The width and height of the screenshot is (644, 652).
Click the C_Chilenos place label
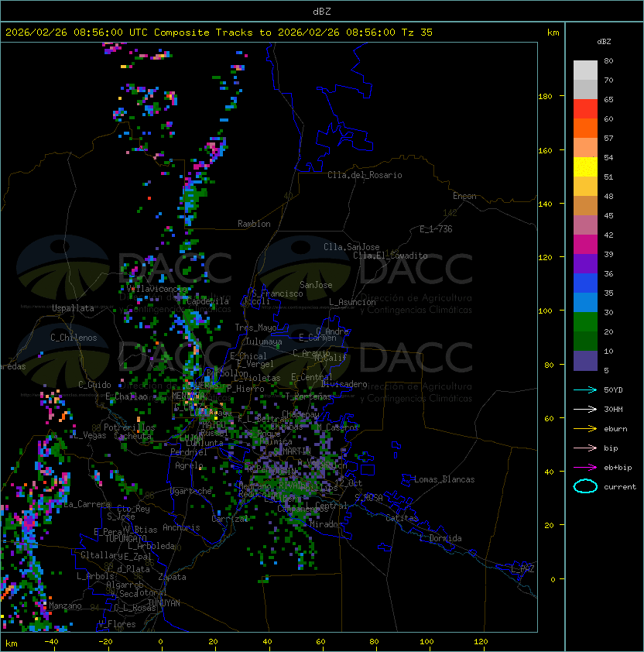coord(74,338)
